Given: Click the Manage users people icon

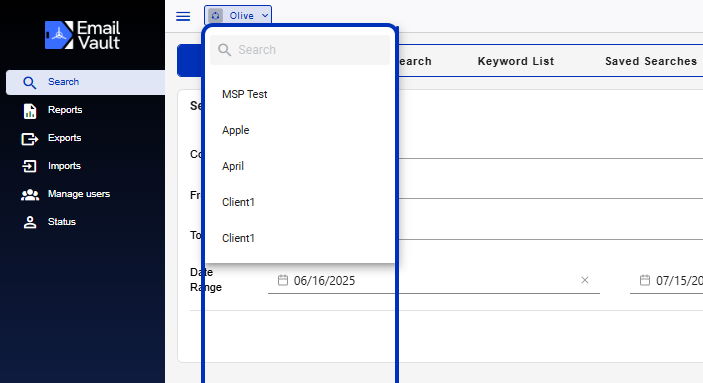Looking at the screenshot, I should [x=30, y=195].
